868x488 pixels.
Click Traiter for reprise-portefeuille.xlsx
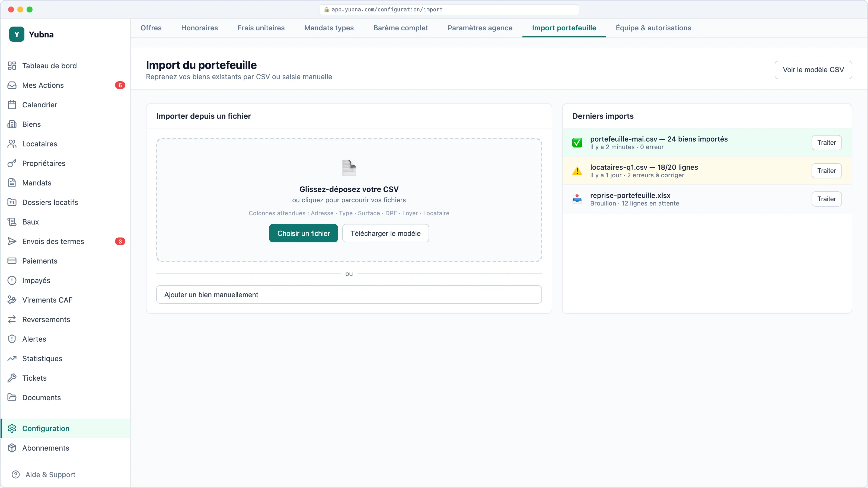tap(826, 199)
